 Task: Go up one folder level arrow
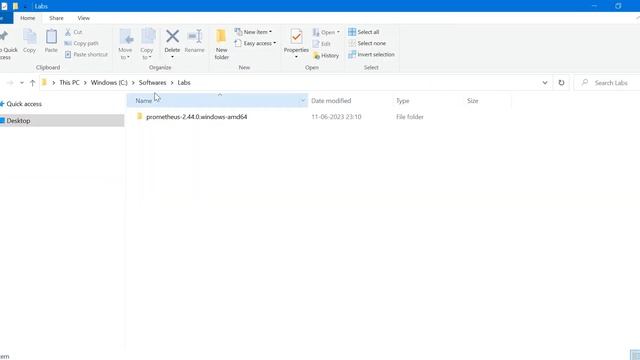pos(32,83)
